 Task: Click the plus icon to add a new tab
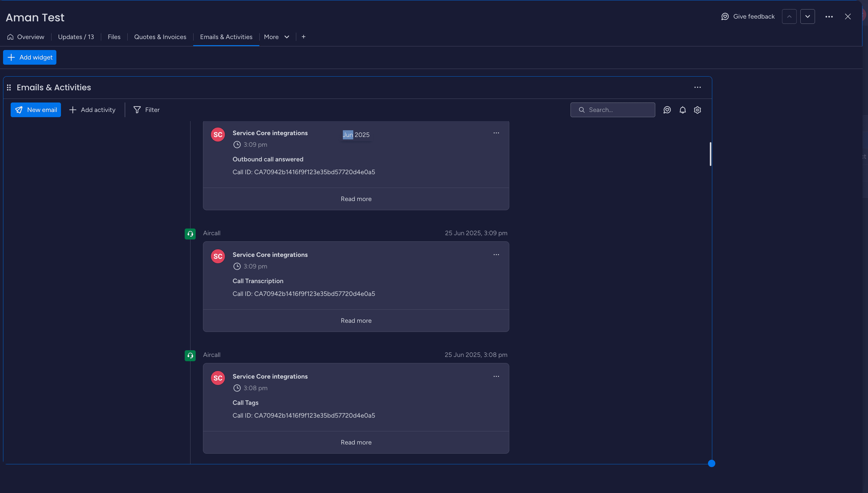click(304, 37)
